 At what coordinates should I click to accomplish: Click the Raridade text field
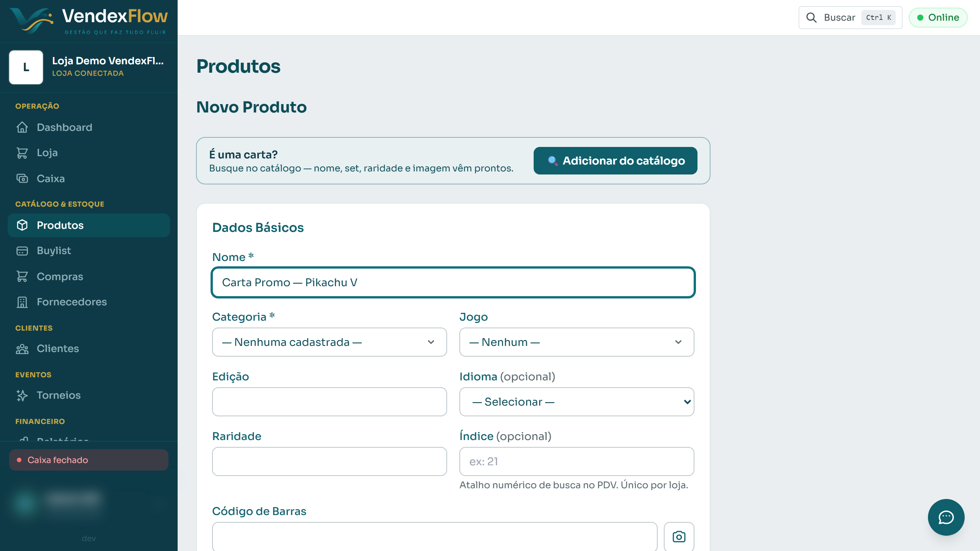329,461
